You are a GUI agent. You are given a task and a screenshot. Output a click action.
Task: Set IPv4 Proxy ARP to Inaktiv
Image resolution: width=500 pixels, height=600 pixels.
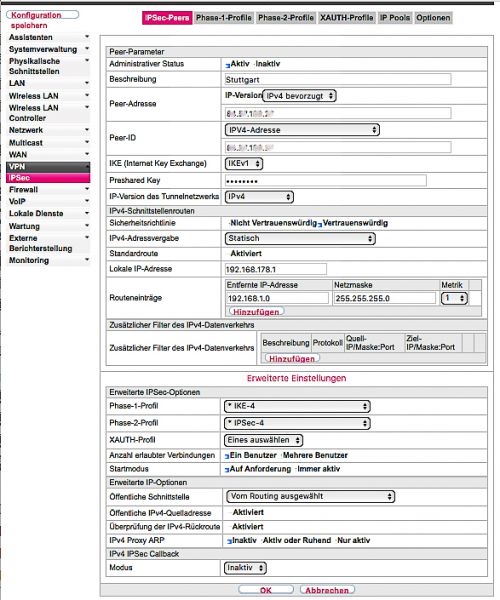pyautogui.click(x=229, y=541)
